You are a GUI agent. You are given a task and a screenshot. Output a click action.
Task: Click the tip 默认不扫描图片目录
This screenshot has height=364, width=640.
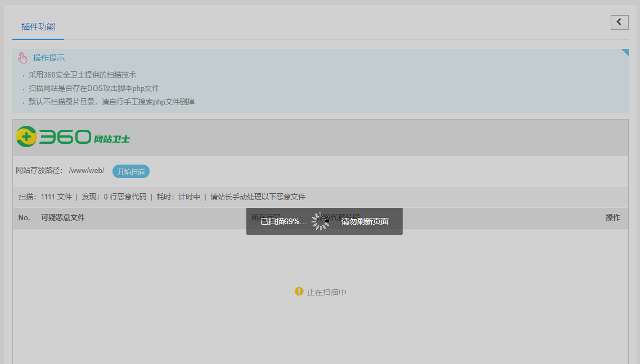click(111, 102)
